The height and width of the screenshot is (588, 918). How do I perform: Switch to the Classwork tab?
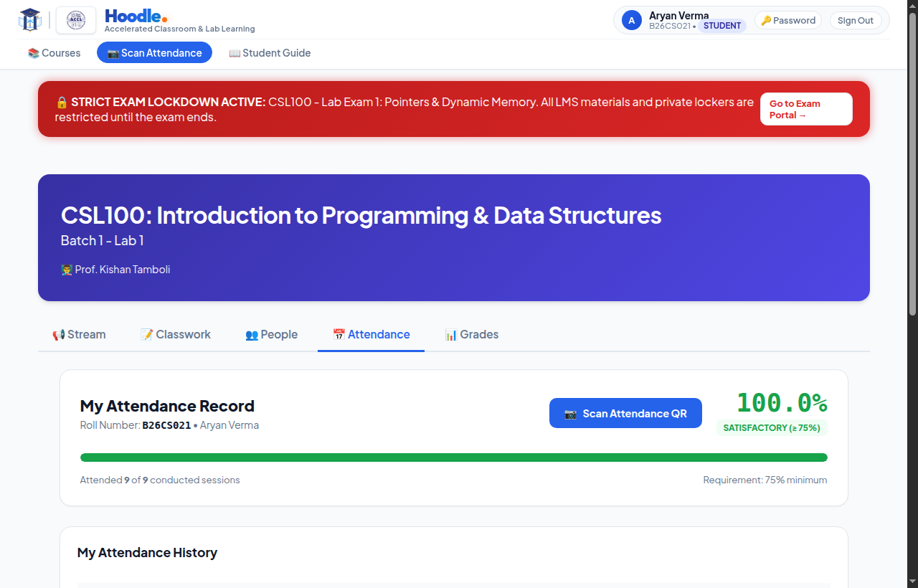176,334
